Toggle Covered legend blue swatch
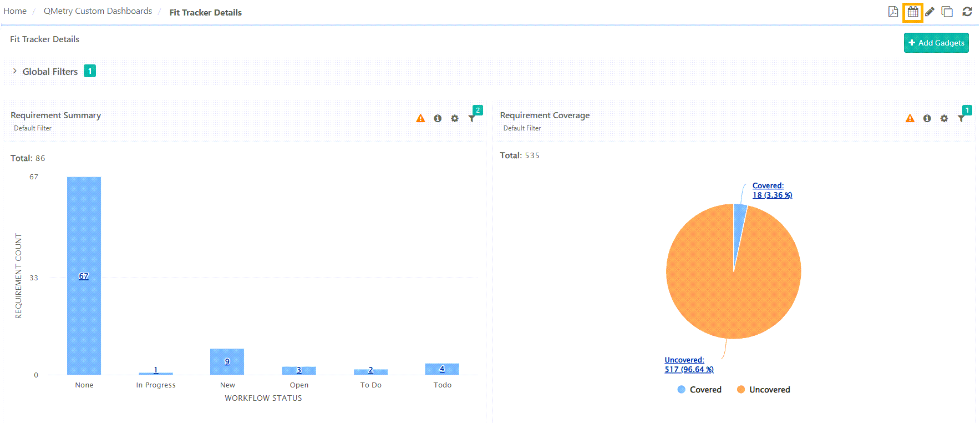 682,390
